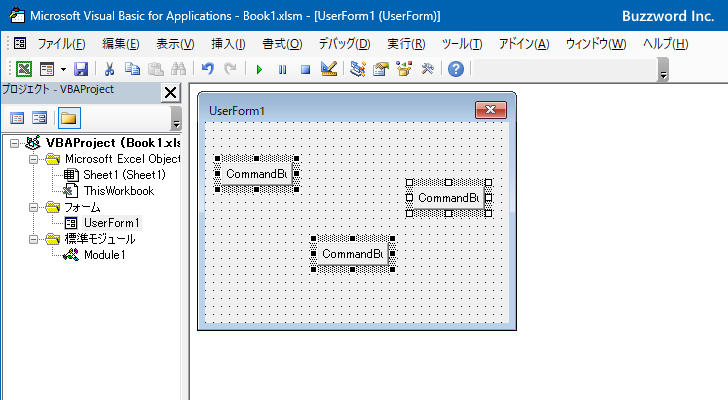Close the Project explorer pane with X
728x400 pixels.
click(x=170, y=92)
